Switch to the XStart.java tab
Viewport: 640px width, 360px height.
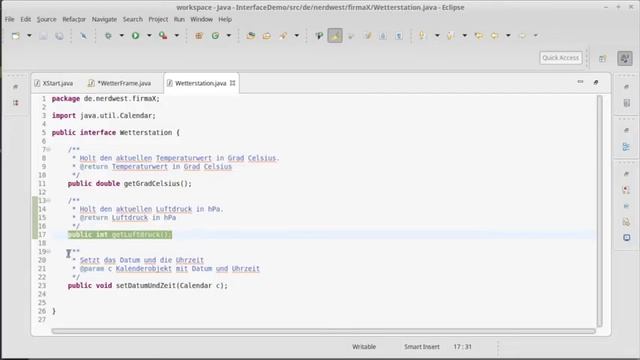tap(54, 83)
